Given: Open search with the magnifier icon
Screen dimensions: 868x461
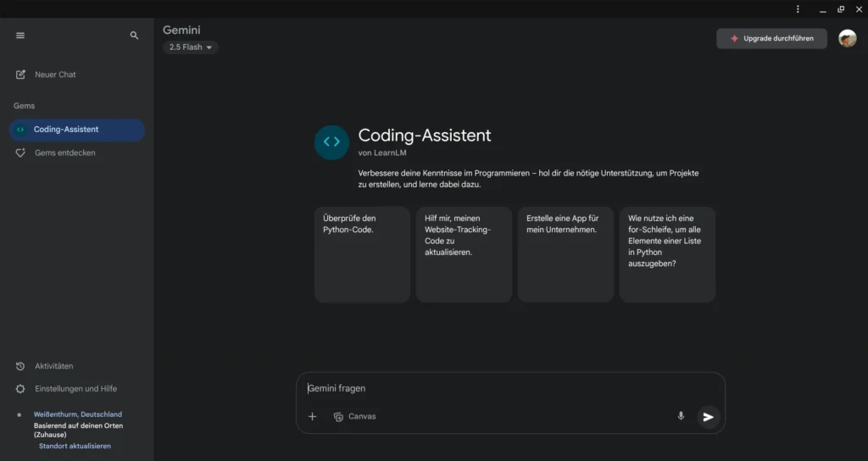Looking at the screenshot, I should 134,36.
